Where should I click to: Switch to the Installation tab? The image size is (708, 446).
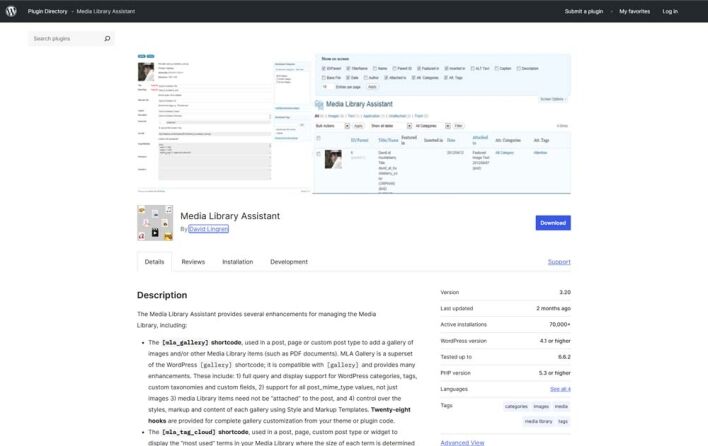tap(238, 262)
